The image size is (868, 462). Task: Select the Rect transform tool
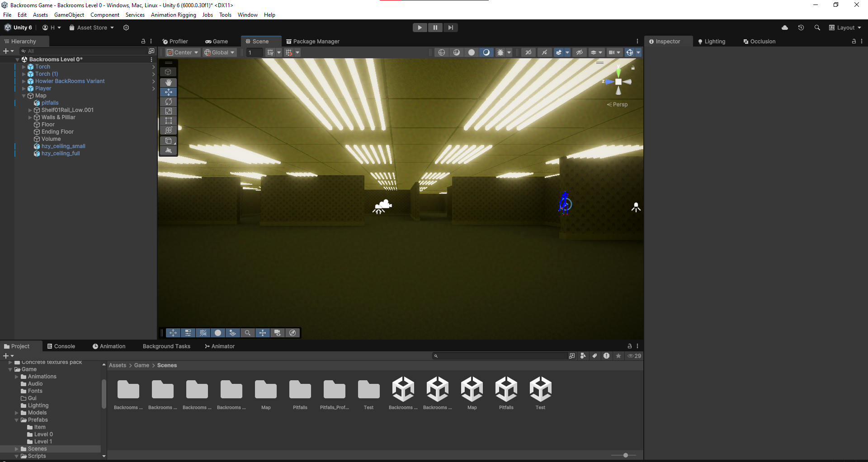168,121
